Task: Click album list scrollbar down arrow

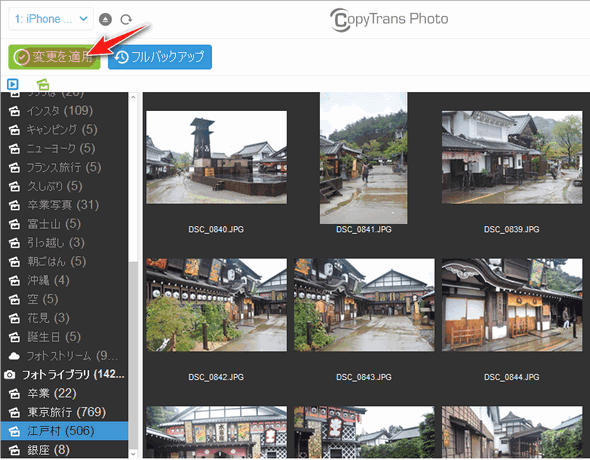Action: pyautogui.click(x=133, y=454)
